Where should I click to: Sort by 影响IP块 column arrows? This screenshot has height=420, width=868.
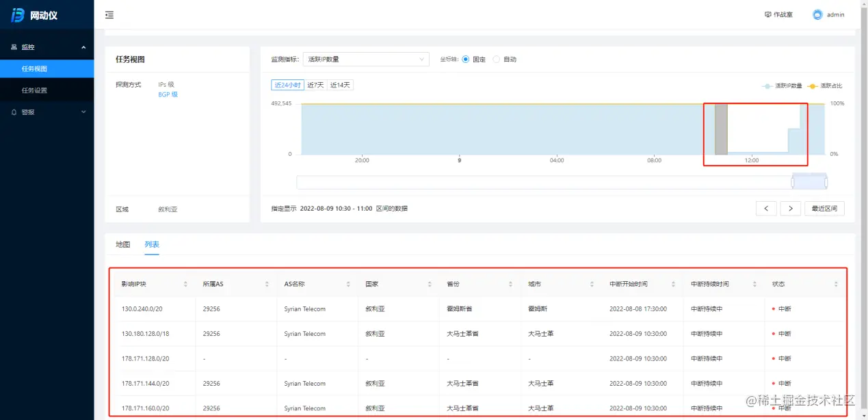tap(185, 284)
